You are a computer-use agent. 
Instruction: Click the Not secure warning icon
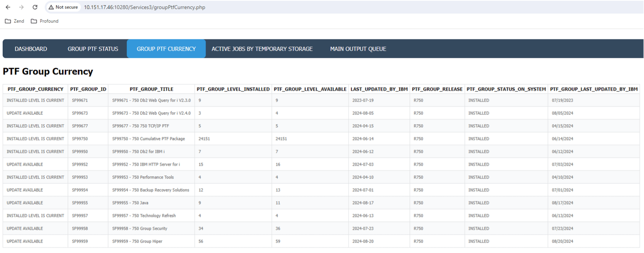51,7
